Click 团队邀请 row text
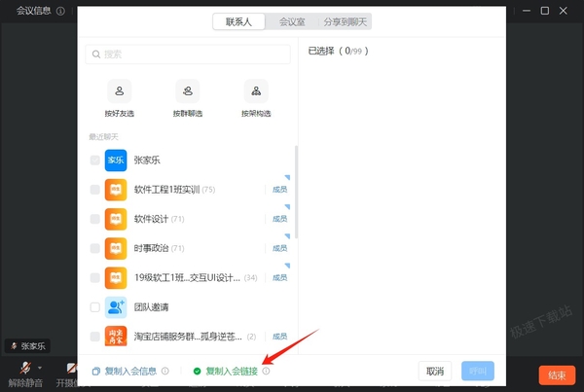This screenshot has width=584, height=392. tap(151, 307)
